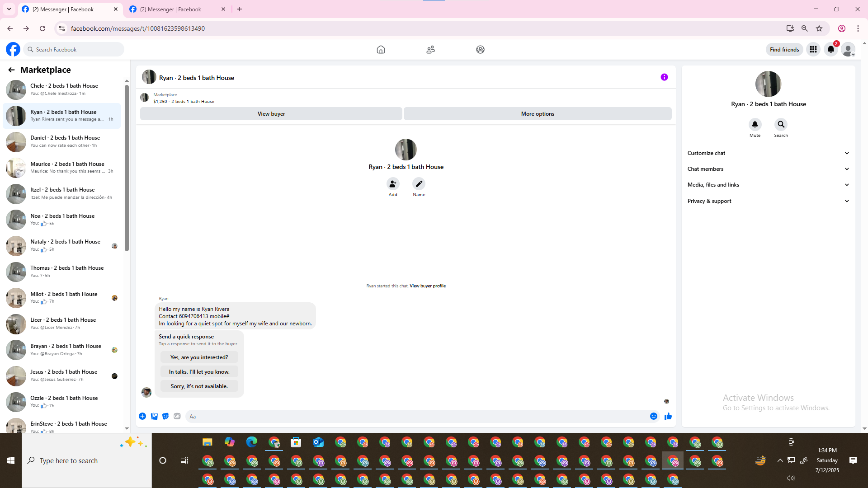Search in conversation via magnifier icon
This screenshot has height=488, width=868.
coord(781,124)
